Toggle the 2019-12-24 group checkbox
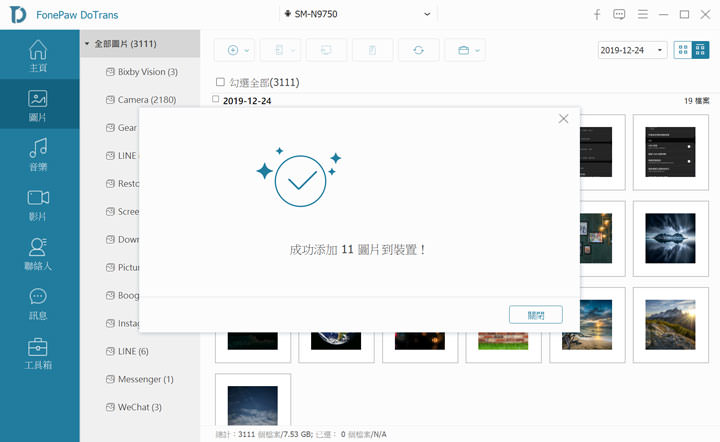 (216, 99)
